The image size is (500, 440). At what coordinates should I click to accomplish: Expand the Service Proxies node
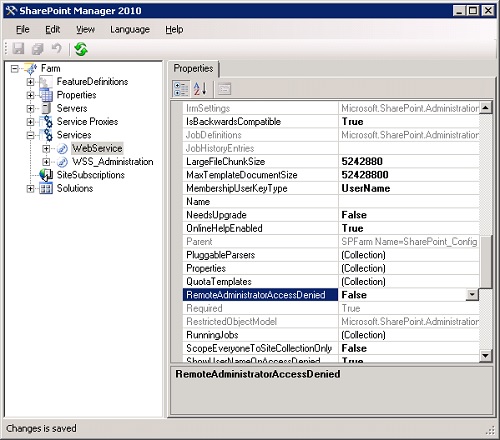point(30,122)
